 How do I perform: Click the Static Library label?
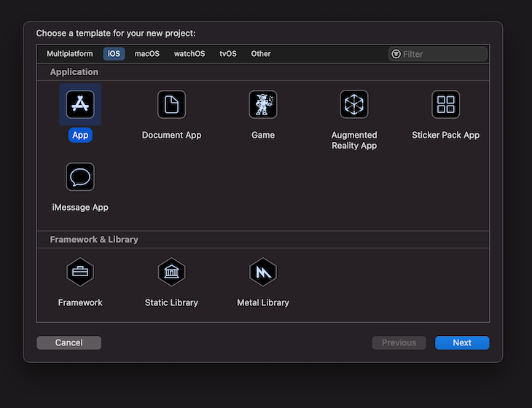[171, 302]
